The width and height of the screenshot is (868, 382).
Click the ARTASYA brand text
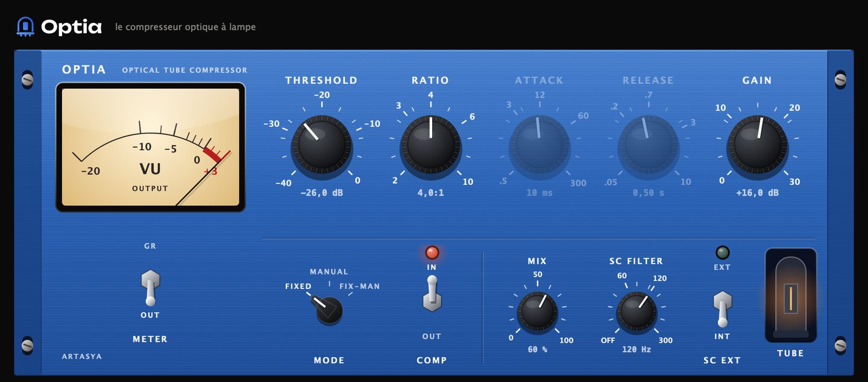82,357
